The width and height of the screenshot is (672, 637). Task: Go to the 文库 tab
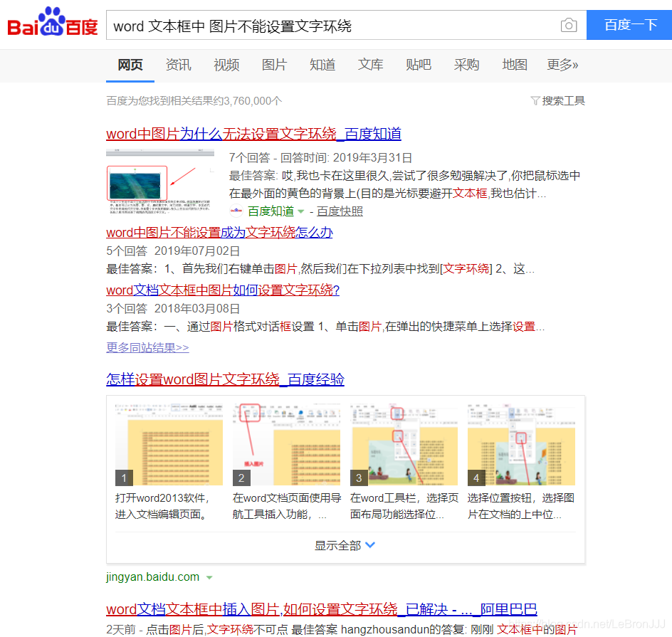pyautogui.click(x=370, y=65)
